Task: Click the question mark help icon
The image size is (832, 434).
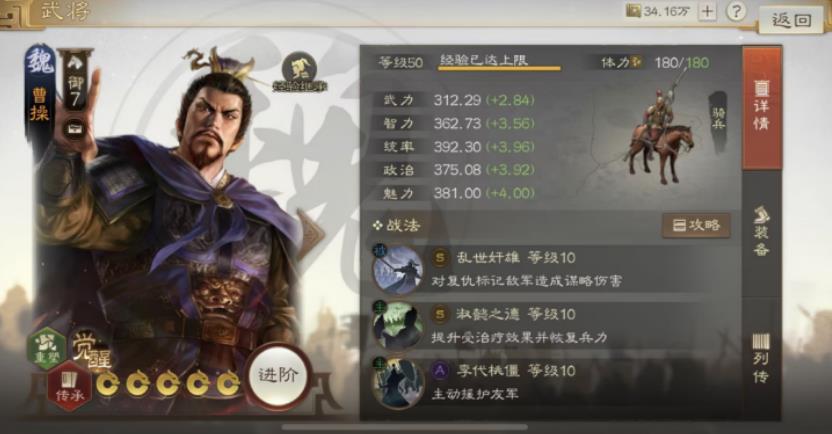Action: click(x=736, y=11)
